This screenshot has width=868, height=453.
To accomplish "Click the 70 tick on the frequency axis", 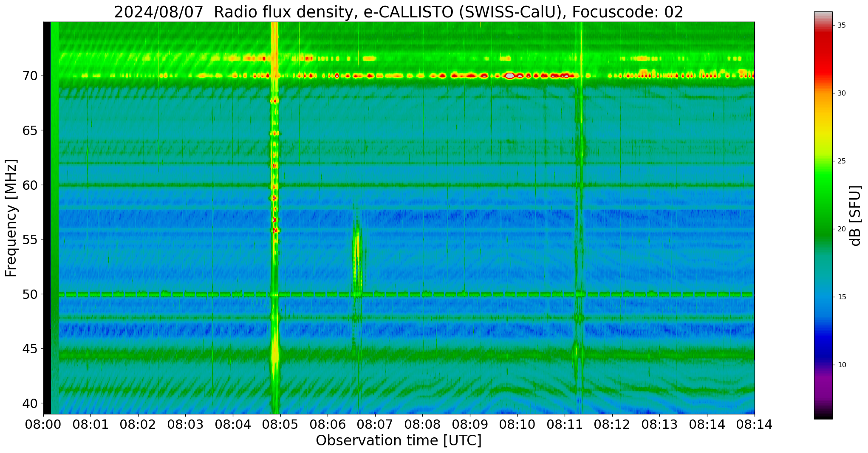I will (x=30, y=76).
